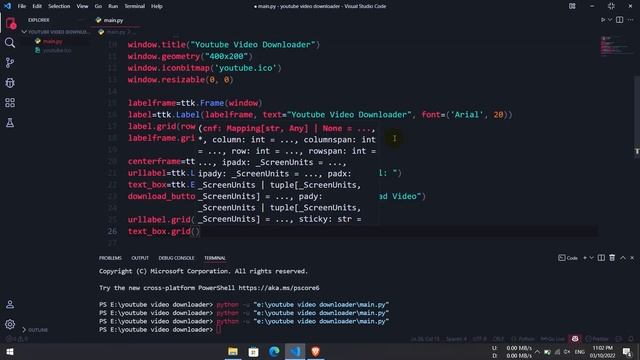Open the Accounts menu icon
The height and width of the screenshot is (360, 640).
pos(10,304)
